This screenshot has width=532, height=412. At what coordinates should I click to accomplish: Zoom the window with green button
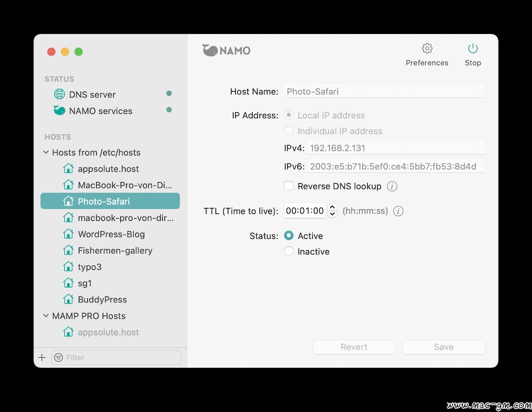78,52
